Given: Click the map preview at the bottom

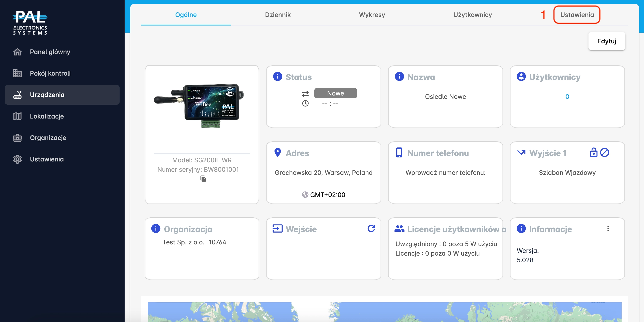Looking at the screenshot, I should click(x=384, y=311).
